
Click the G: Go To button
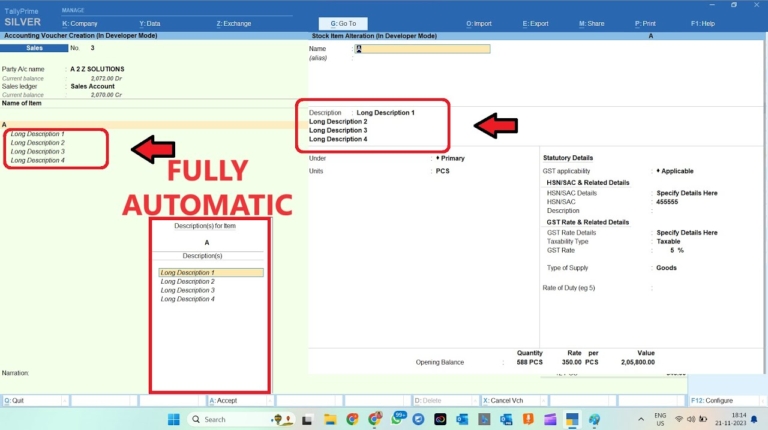click(x=343, y=23)
